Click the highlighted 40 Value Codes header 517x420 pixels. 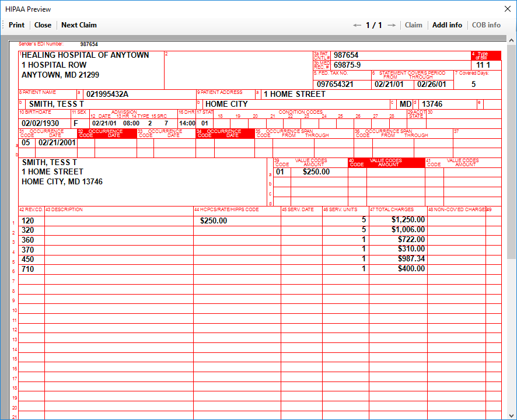(x=386, y=163)
